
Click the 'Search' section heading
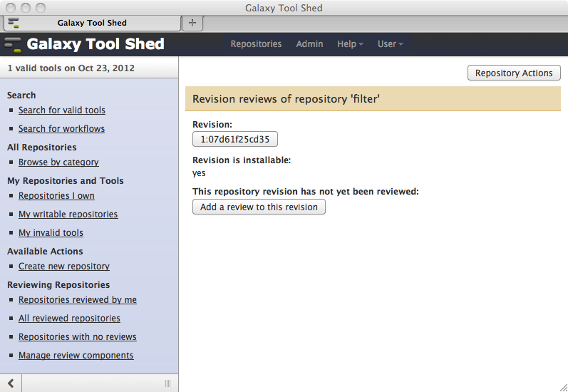point(21,96)
